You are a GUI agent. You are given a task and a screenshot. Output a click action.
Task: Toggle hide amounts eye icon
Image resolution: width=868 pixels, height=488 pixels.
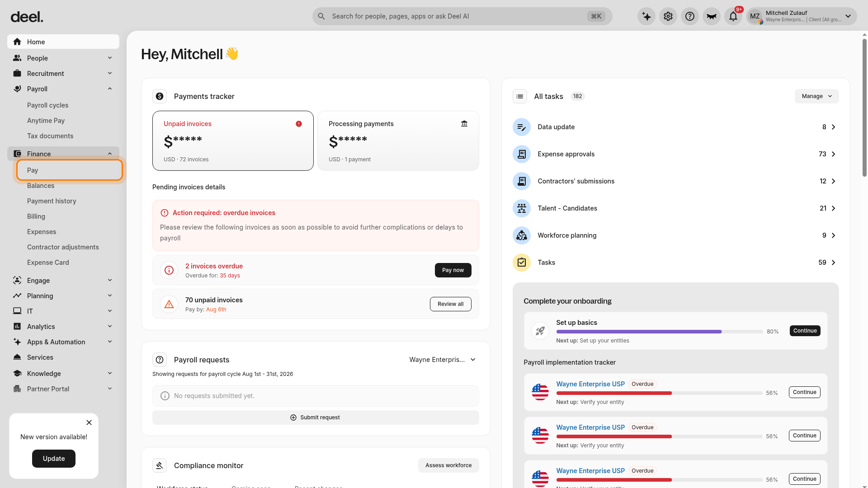coord(712,16)
